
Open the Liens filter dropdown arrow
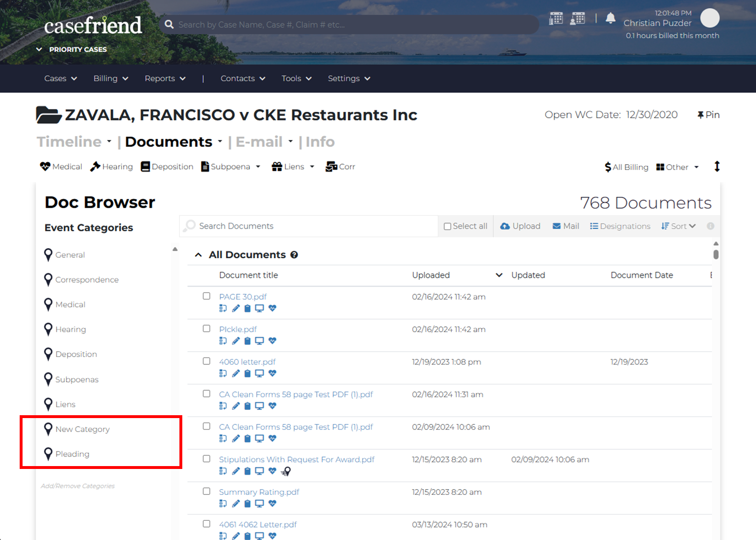312,167
